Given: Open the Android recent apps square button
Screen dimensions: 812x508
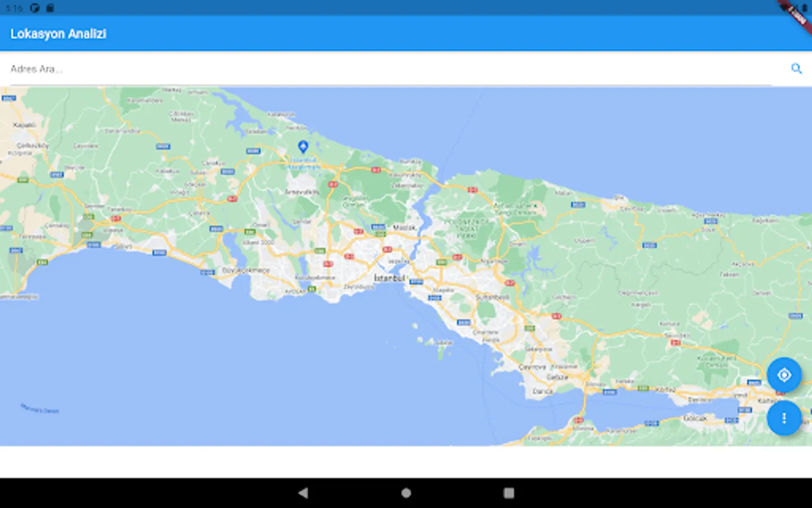Looking at the screenshot, I should tap(509, 493).
